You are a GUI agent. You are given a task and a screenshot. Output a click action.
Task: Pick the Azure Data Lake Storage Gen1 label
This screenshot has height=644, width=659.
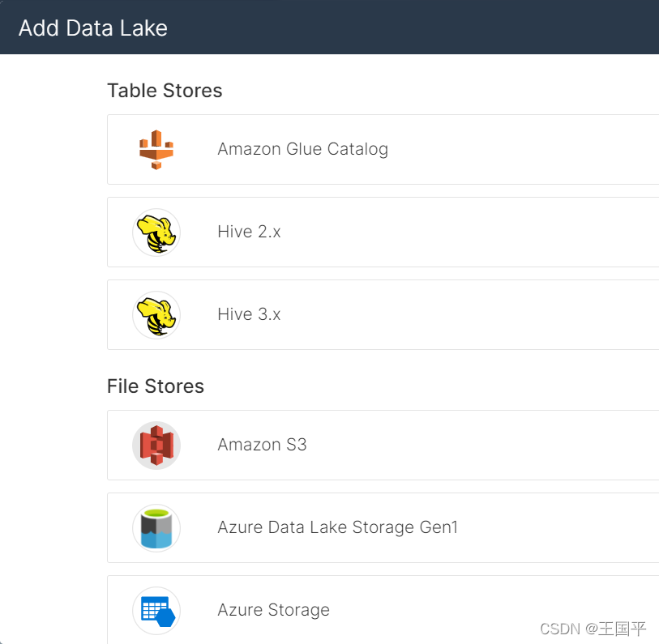click(x=337, y=527)
